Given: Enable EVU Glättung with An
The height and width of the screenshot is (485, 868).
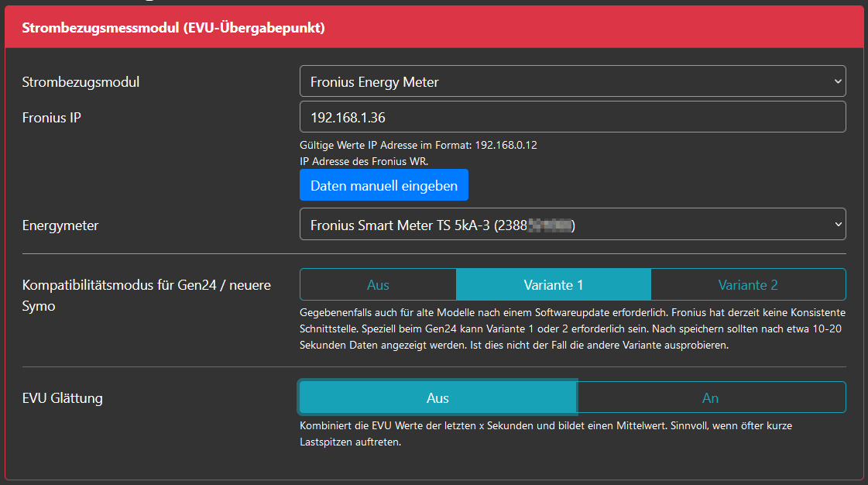Looking at the screenshot, I should (710, 397).
